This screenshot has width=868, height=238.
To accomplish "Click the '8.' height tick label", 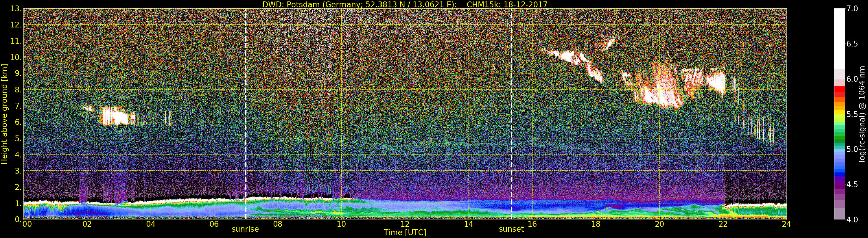I will point(18,90).
